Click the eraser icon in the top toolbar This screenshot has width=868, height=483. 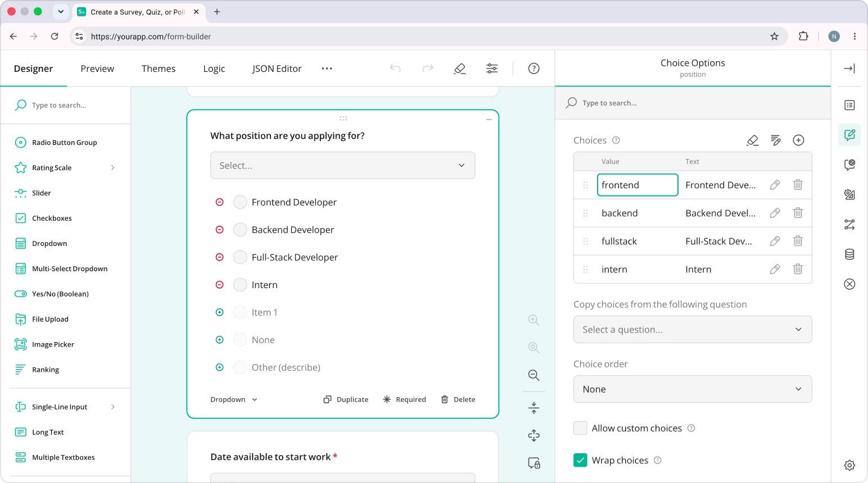[460, 69]
